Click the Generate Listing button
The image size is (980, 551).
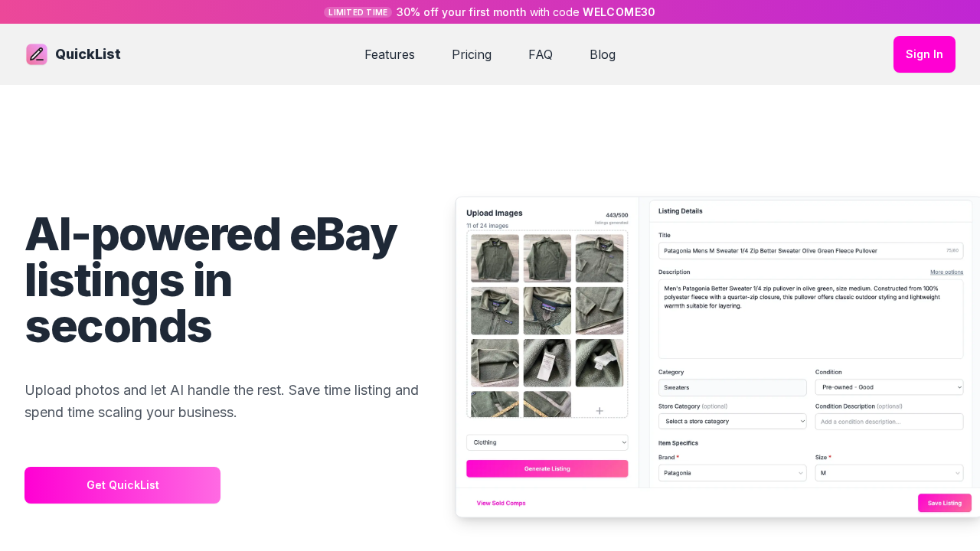pos(547,468)
